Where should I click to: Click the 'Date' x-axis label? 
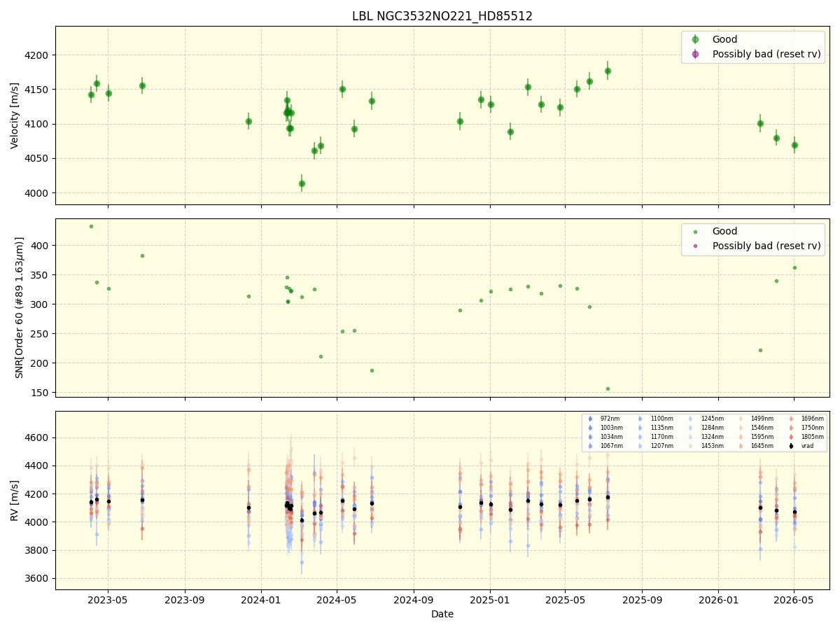442,614
